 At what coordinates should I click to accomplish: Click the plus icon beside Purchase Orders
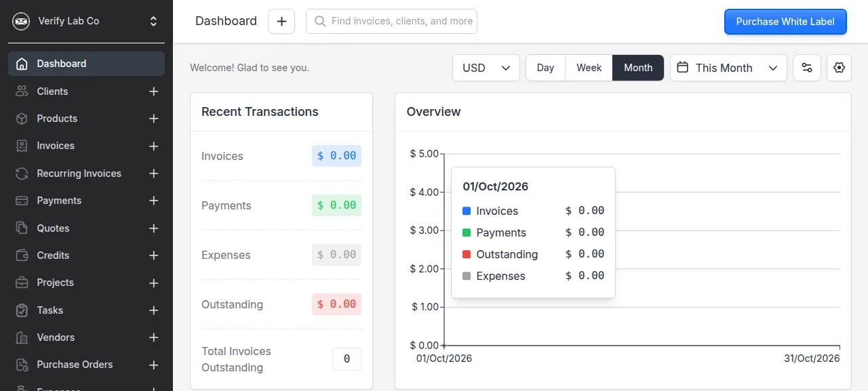(154, 365)
